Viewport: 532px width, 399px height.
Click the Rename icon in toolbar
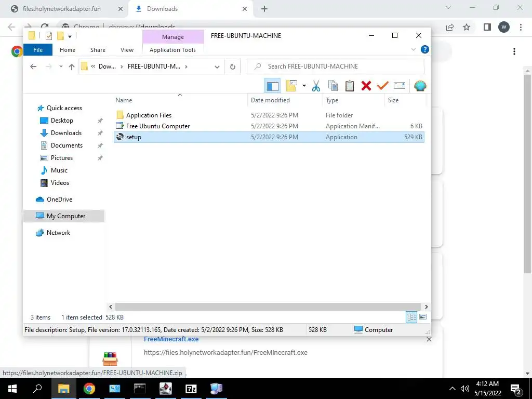coord(400,86)
